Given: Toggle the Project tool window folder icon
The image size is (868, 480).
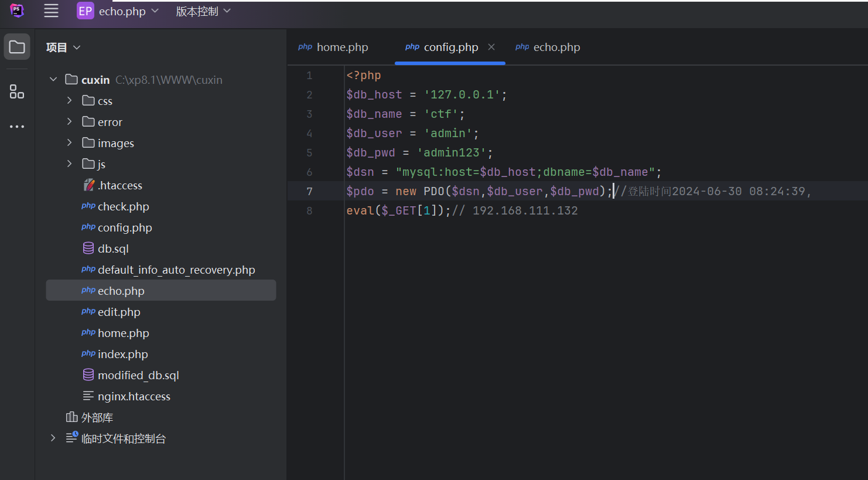Looking at the screenshot, I should pos(17,47).
